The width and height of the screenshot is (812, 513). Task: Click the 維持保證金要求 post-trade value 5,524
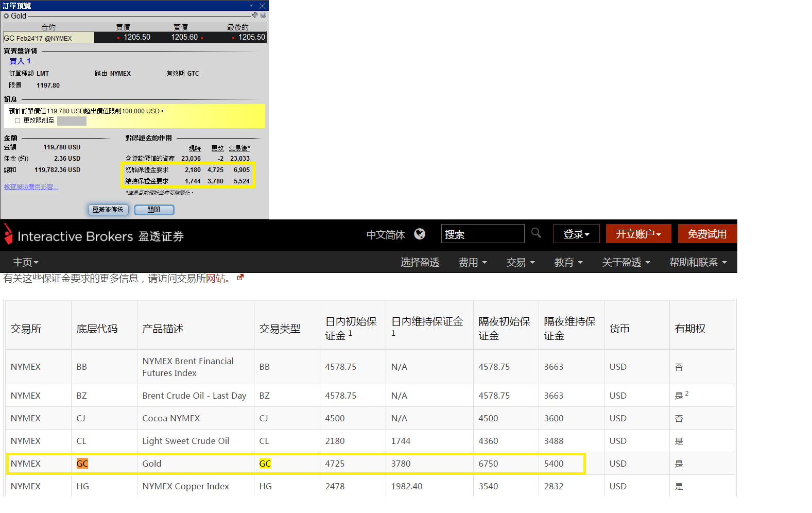point(241,181)
